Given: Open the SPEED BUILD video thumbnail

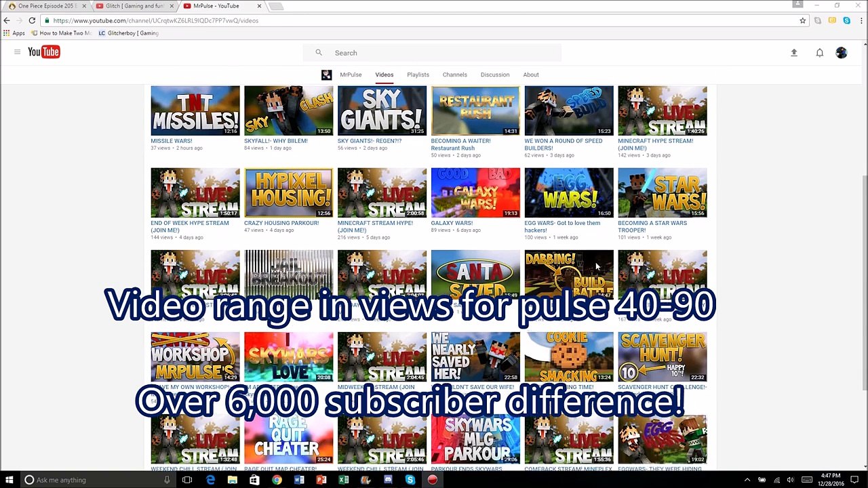Looking at the screenshot, I should tap(569, 110).
